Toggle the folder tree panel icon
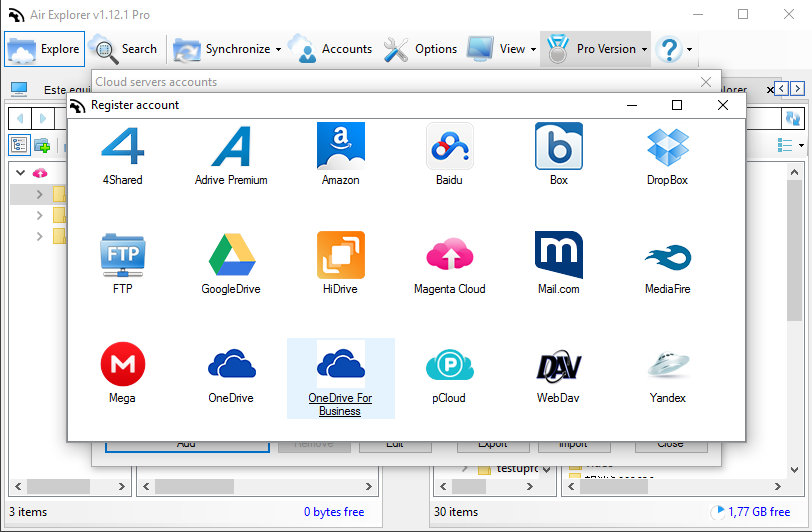 pyautogui.click(x=19, y=145)
